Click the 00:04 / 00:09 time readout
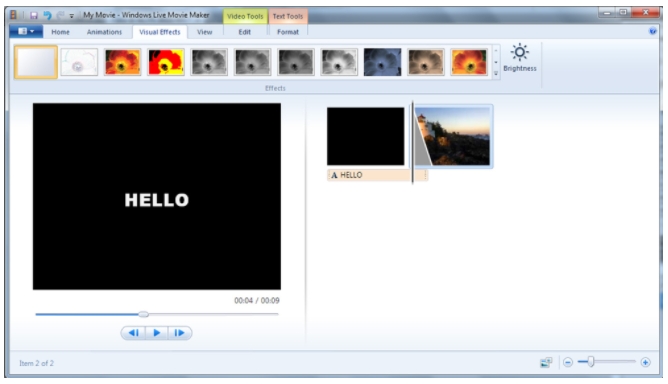The image size is (668, 384). click(x=256, y=300)
